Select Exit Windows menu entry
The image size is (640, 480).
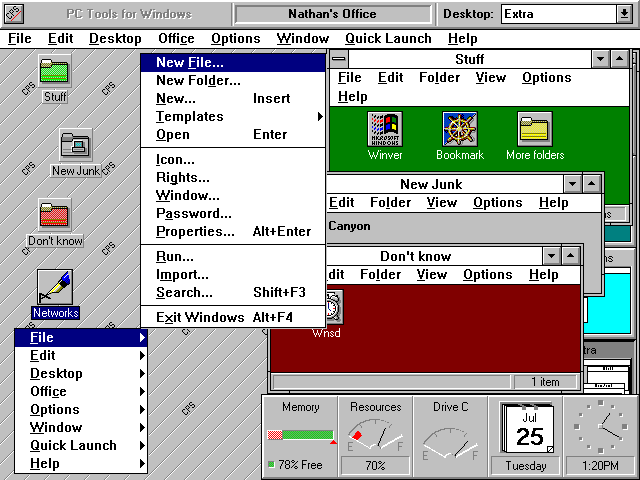click(233, 318)
